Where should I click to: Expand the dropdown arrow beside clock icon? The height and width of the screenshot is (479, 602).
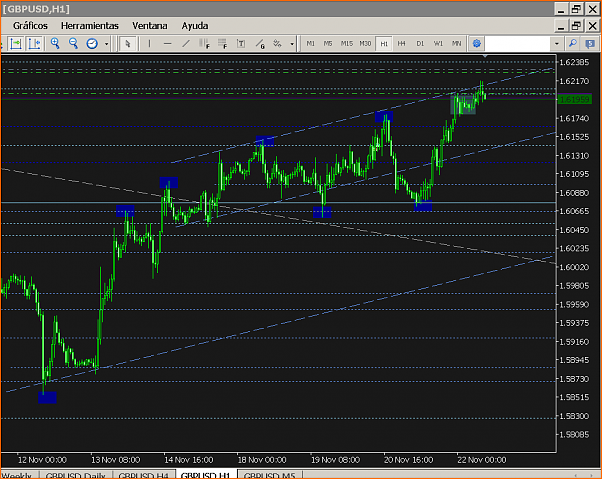tap(106, 44)
